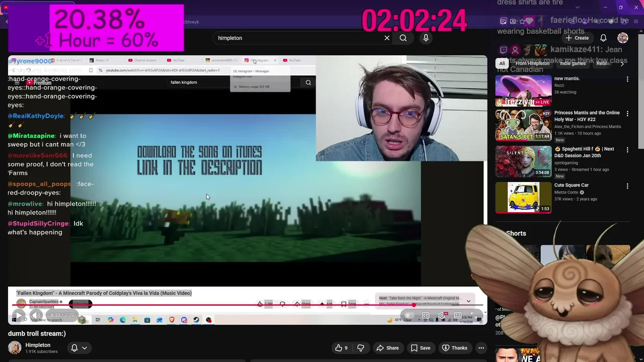The height and width of the screenshot is (362, 644).
Task: Open more actions menu below video
Action: point(481,348)
